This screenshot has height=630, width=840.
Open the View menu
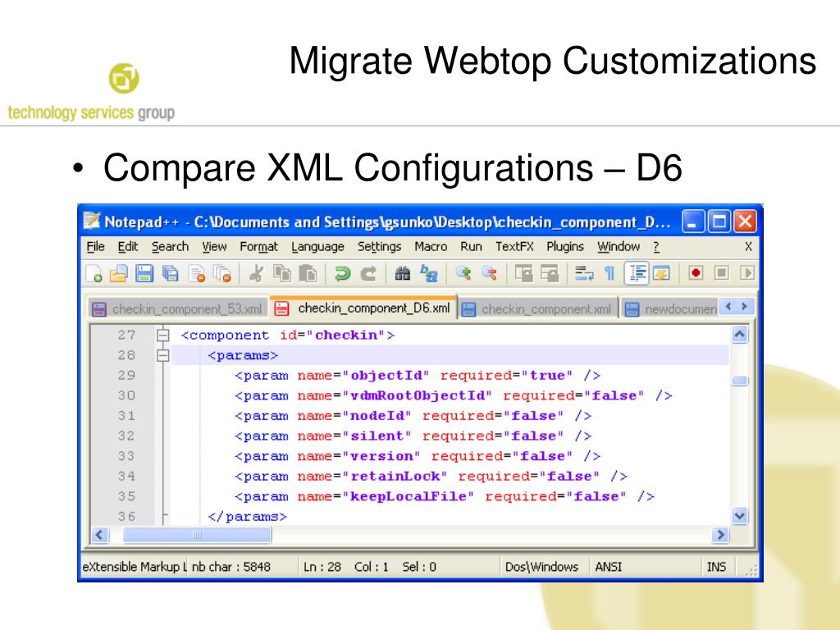click(214, 246)
